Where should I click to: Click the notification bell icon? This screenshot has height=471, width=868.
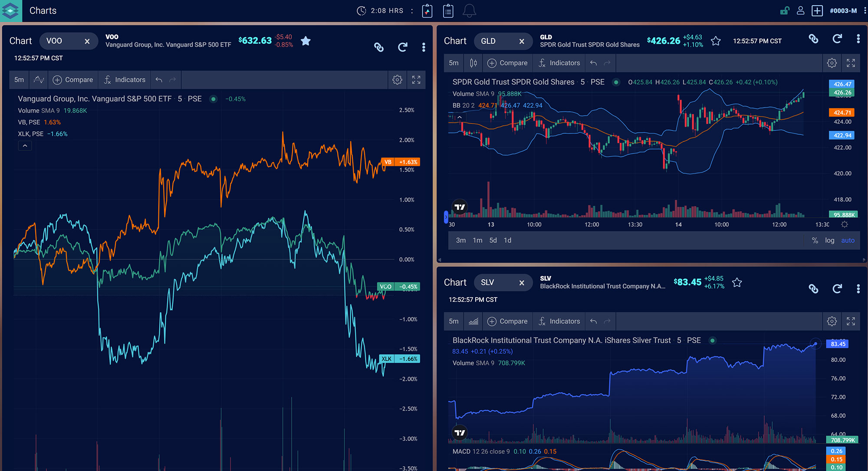pyautogui.click(x=469, y=11)
